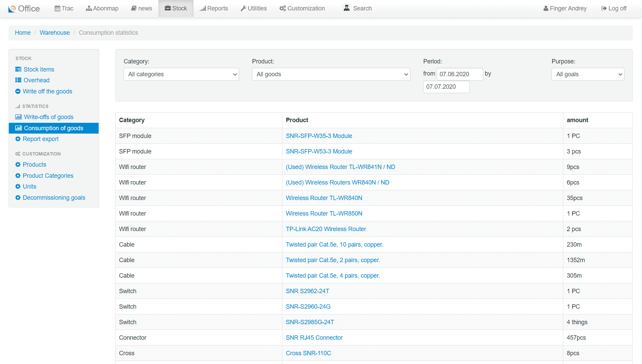Open the Utilities menu

[x=254, y=8]
